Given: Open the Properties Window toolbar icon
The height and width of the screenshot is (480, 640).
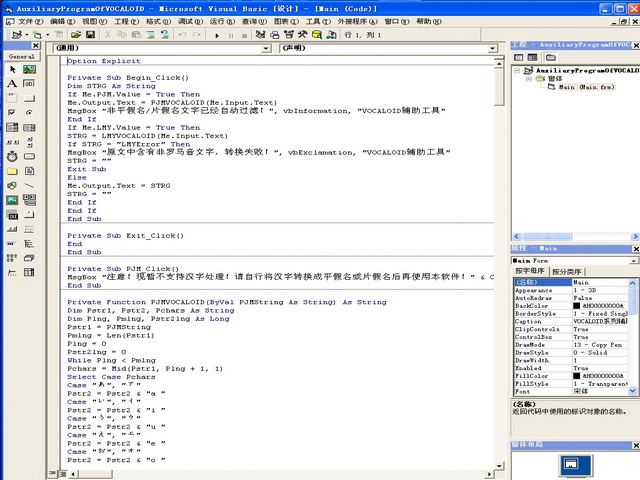Looking at the screenshot, I should (275, 35).
